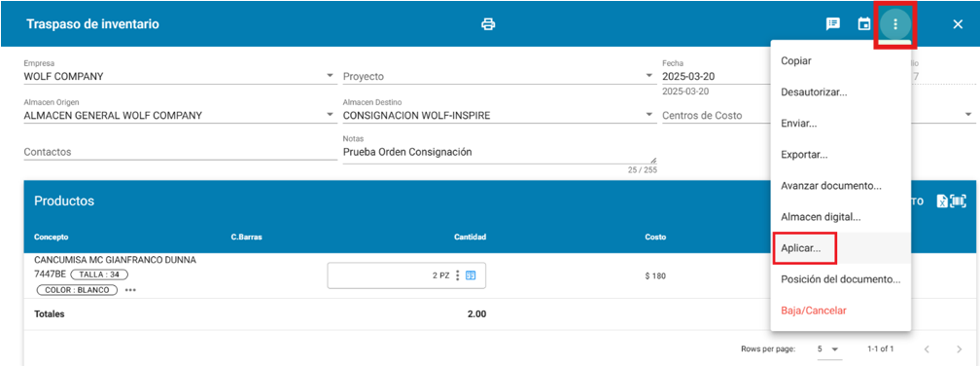Click the Concepto column header
Image resolution: width=980 pixels, height=366 pixels.
tap(52, 238)
